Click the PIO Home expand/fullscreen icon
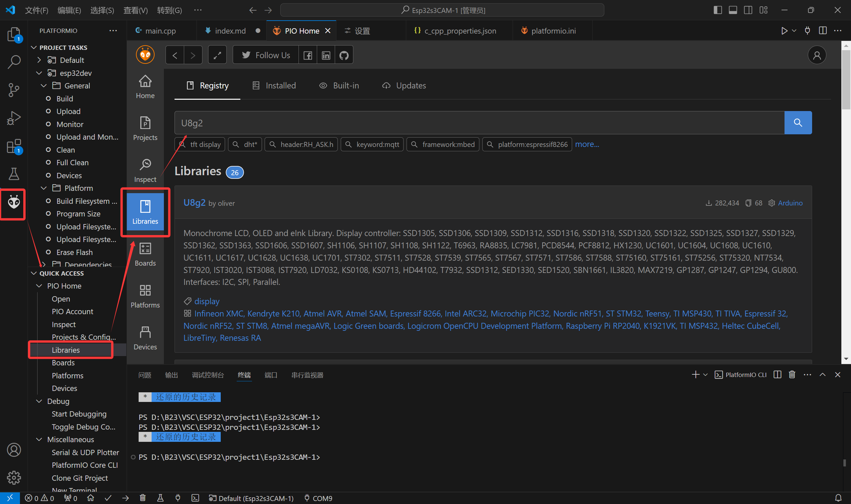Viewport: 851px width, 504px height. tap(217, 55)
